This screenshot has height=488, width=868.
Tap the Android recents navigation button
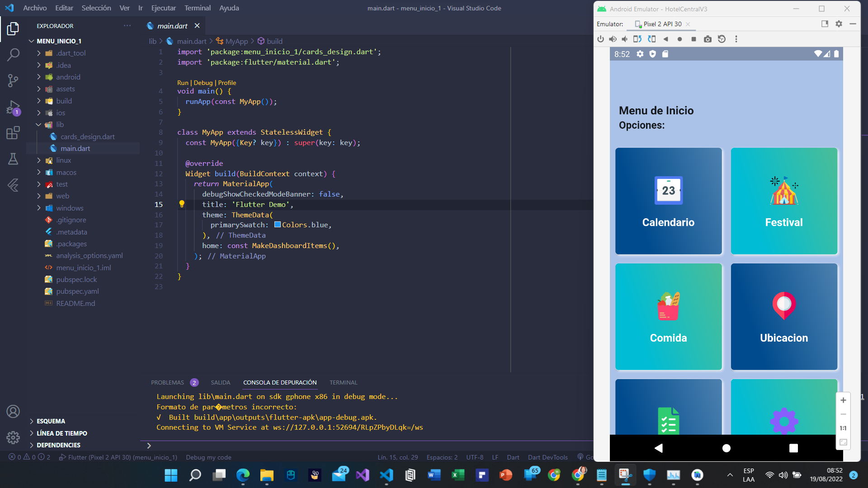tap(793, 448)
